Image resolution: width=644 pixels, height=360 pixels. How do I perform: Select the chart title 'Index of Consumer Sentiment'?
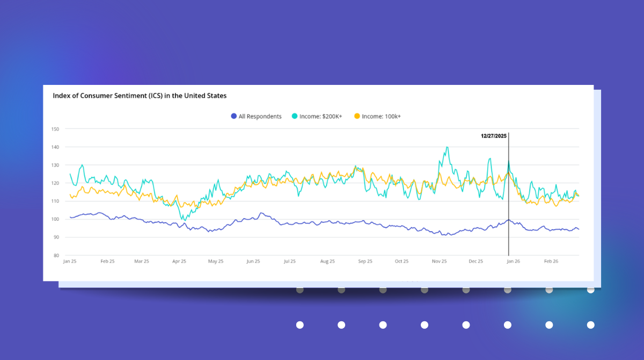coord(140,96)
